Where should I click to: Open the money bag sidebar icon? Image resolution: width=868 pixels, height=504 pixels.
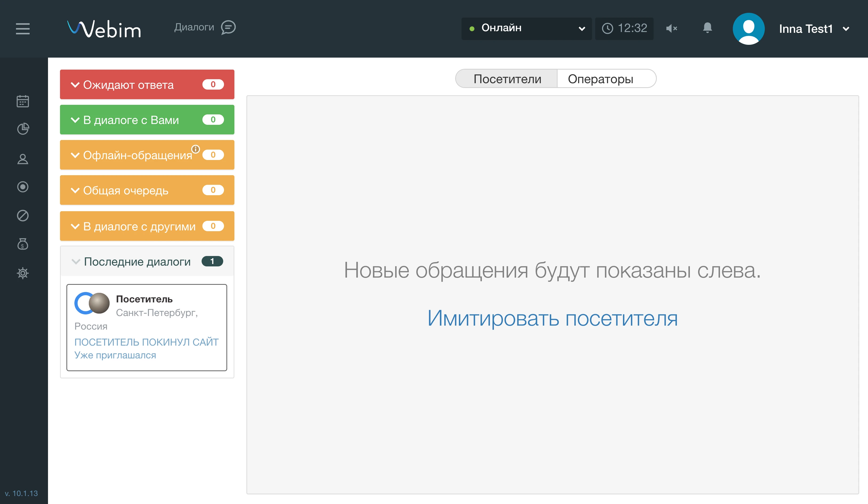click(23, 243)
